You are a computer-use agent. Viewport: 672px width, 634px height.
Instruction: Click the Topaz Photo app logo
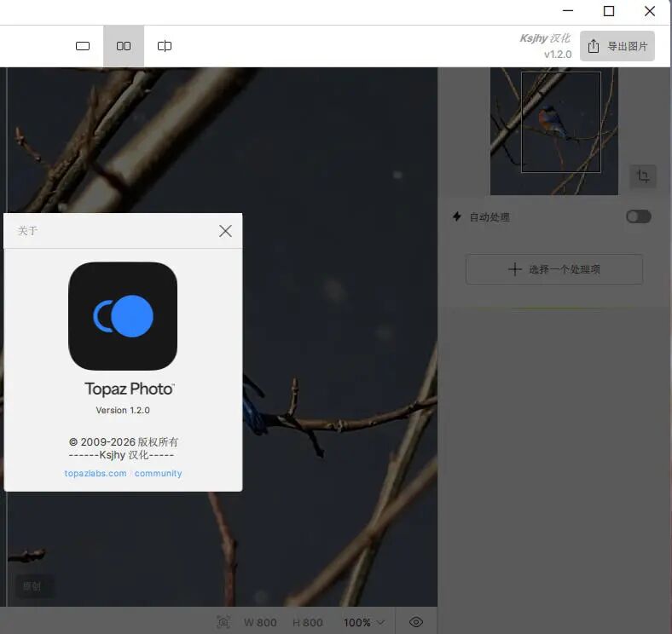point(123,316)
